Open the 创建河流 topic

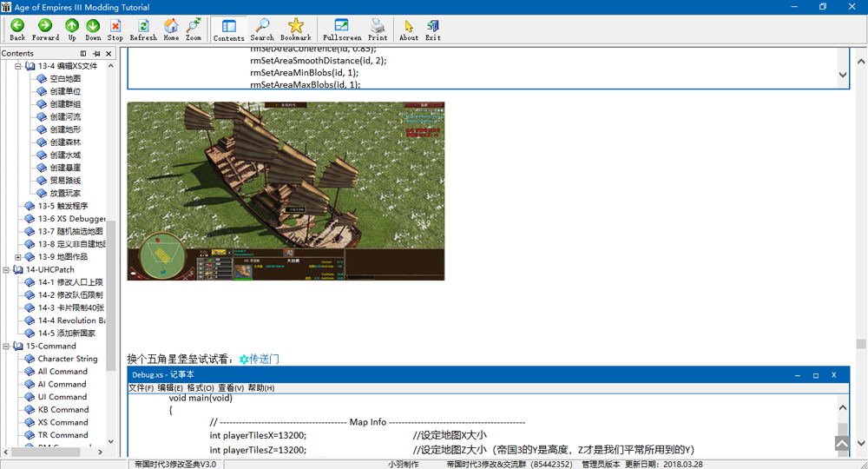(x=65, y=117)
